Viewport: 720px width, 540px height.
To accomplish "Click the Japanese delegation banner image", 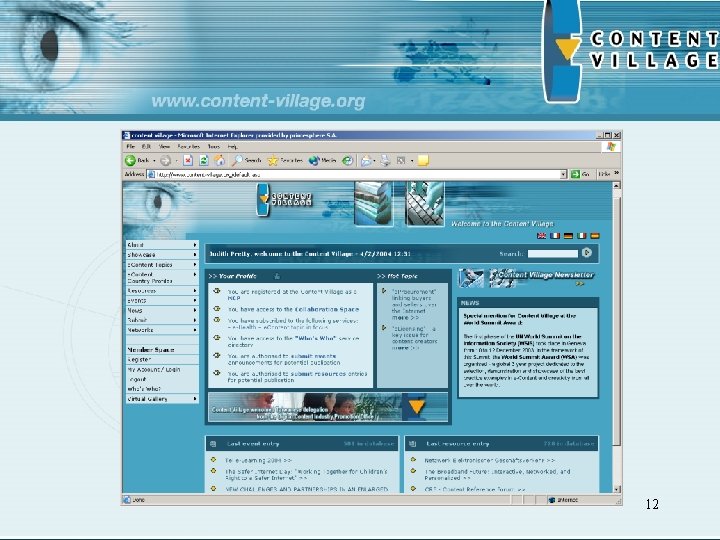I will (328, 407).
